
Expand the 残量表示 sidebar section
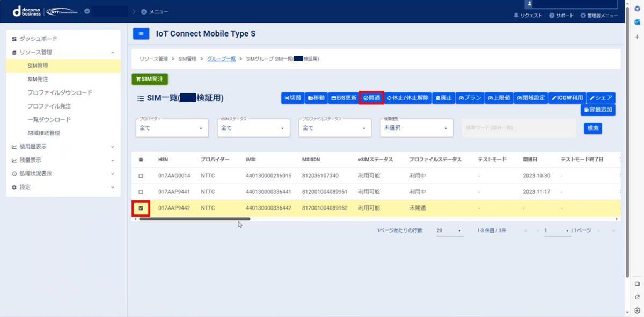click(x=63, y=160)
